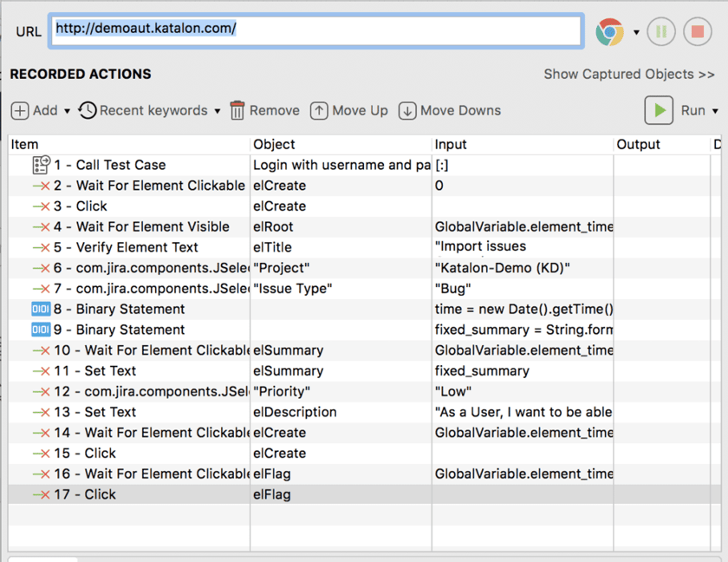728x562 pixels.
Task: Select the first Binary Statement icon, row 8
Action: 41,309
